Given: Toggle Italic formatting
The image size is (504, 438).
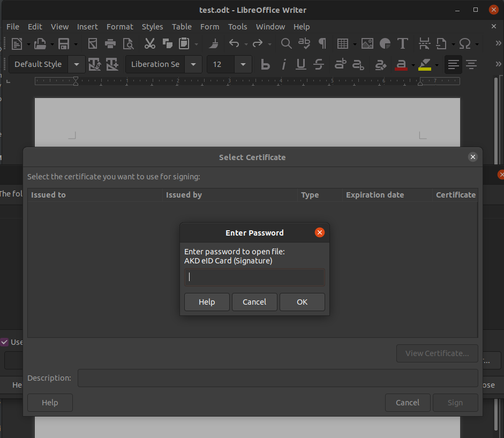Looking at the screenshot, I should [283, 65].
